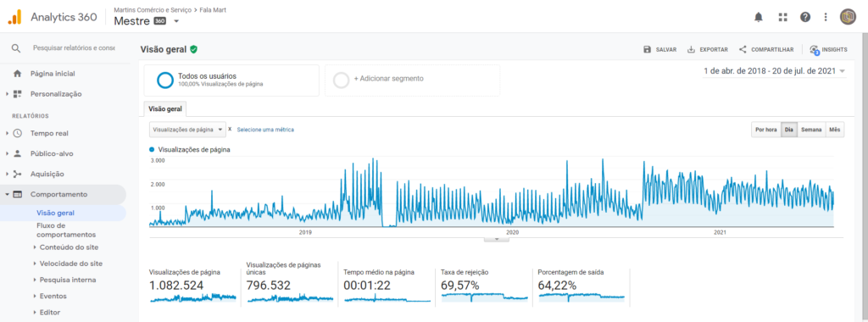
Task: Click the SALVAR button
Action: pos(659,49)
